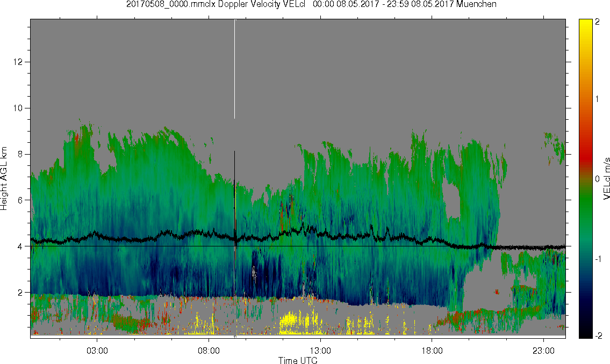610x364 pixels.
Task: Click the 'Time UTC' axis title
Action: point(298,360)
